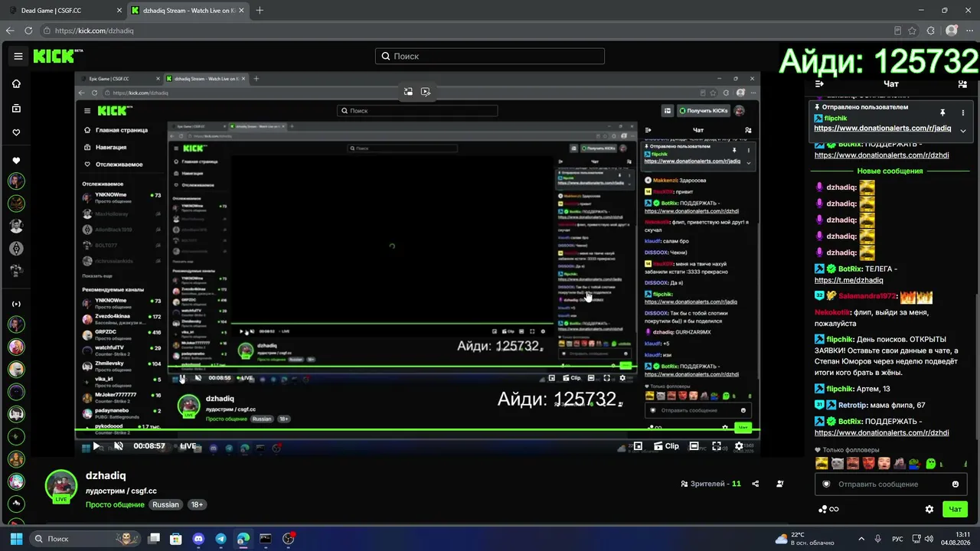
Task: Open the browser profile avatar
Action: tap(952, 31)
